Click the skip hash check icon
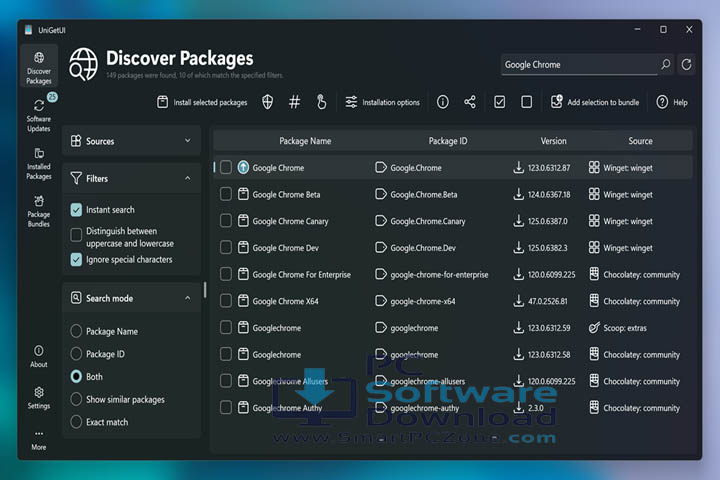 point(294,102)
